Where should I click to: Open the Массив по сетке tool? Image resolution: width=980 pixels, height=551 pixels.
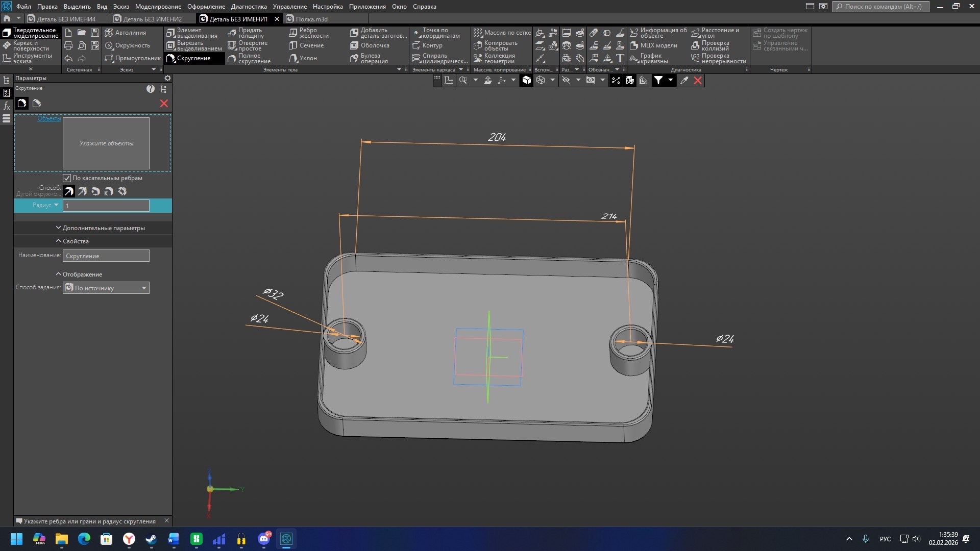click(502, 33)
